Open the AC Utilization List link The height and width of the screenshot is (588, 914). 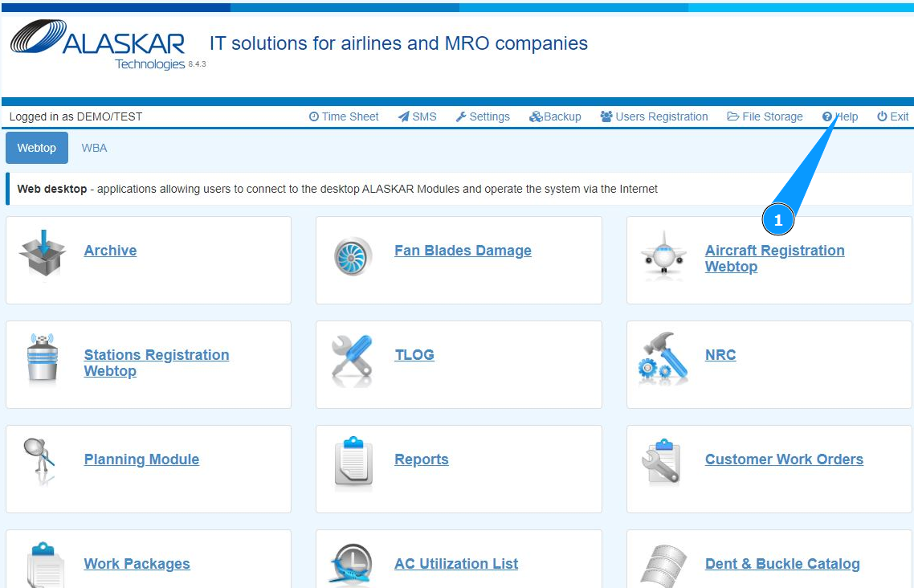tap(456, 564)
